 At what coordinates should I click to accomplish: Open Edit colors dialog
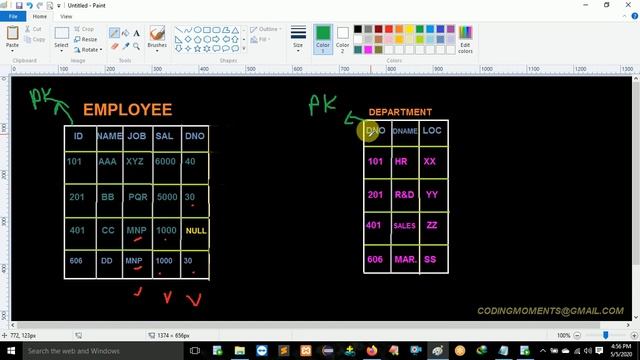click(465, 40)
